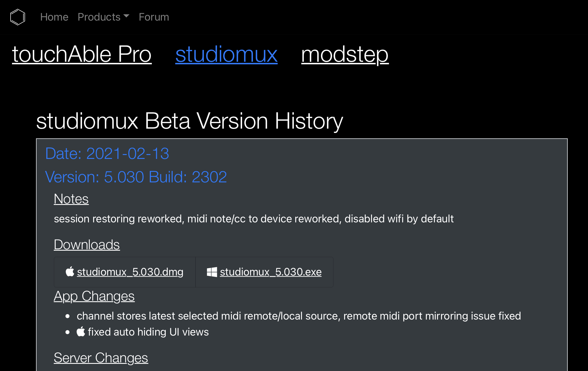Click the Products dropdown caret arrow
The image size is (588, 371).
[x=126, y=16]
